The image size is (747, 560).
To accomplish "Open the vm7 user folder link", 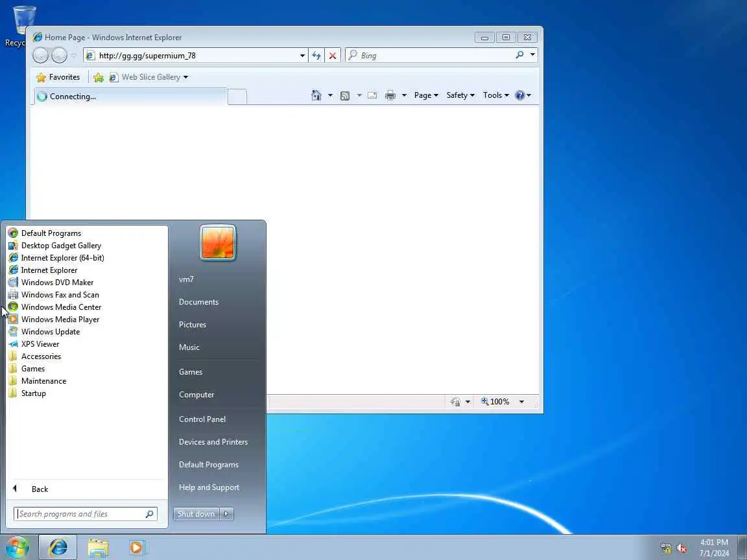I will (186, 279).
